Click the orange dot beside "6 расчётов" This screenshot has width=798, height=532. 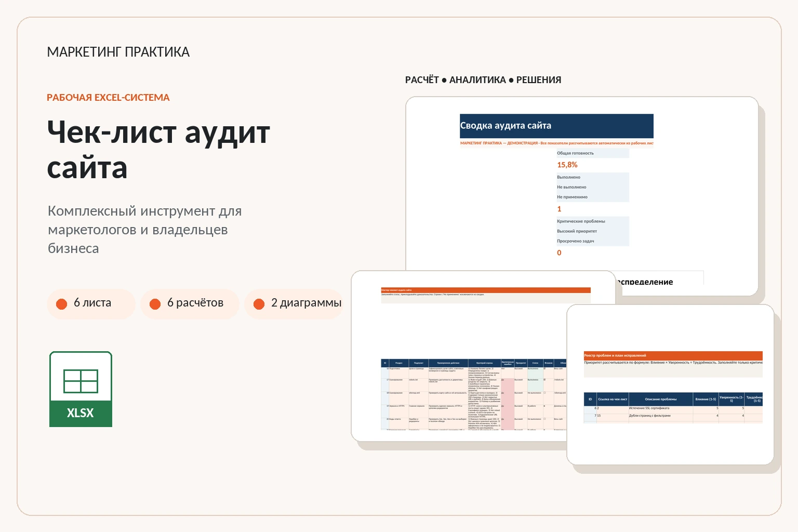pos(155,304)
